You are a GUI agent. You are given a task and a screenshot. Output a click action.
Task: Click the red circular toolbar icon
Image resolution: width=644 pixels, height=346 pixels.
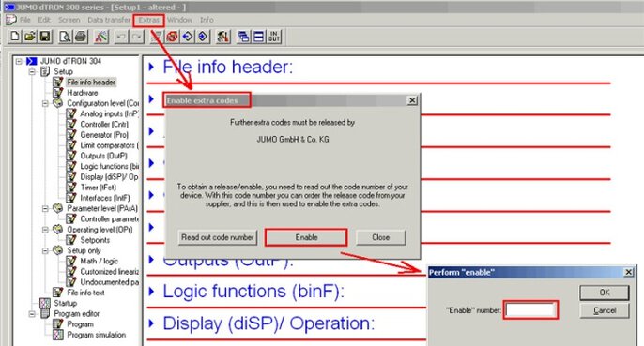tap(172, 37)
